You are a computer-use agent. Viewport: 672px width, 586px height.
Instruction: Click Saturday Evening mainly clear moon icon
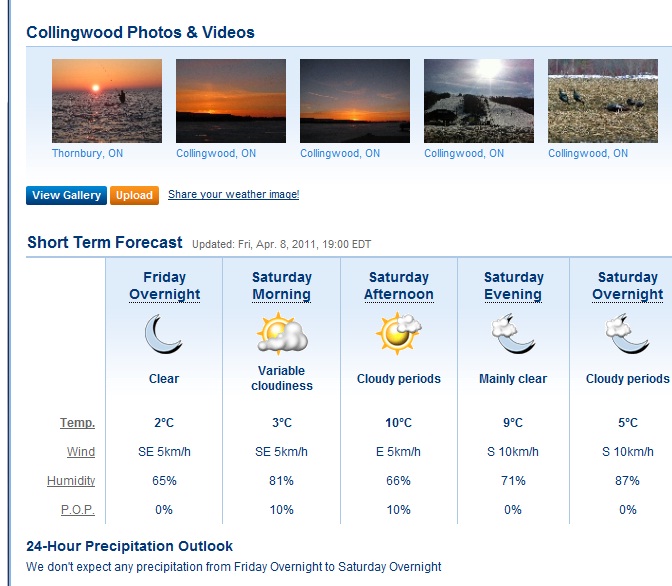click(513, 334)
